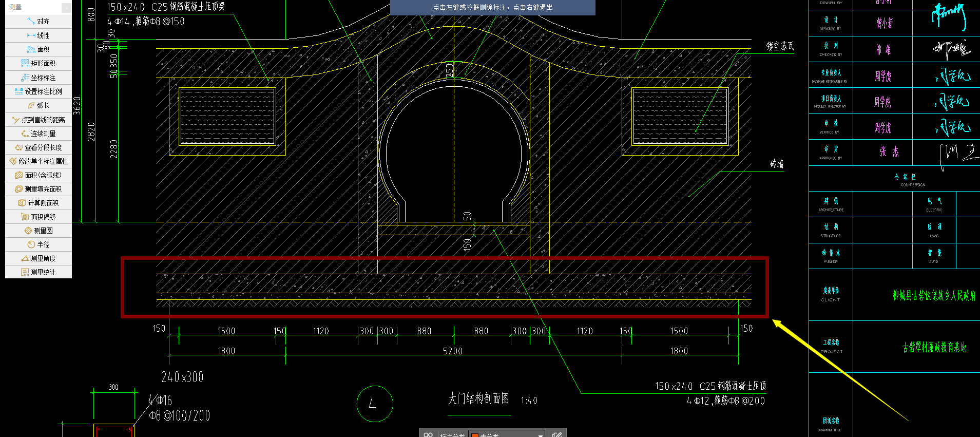Open 测量统计 measurement statistics
This screenshot has width=980, height=437.
[39, 272]
